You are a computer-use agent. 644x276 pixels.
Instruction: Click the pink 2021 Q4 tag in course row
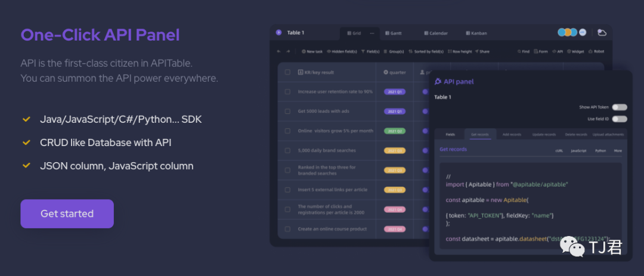[x=395, y=229]
